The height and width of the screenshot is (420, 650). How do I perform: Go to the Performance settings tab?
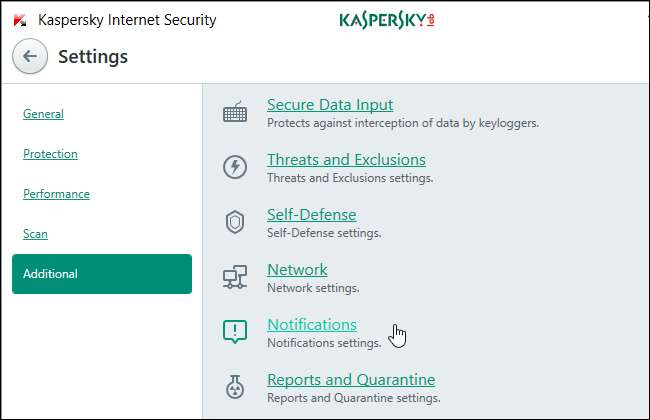(x=56, y=194)
